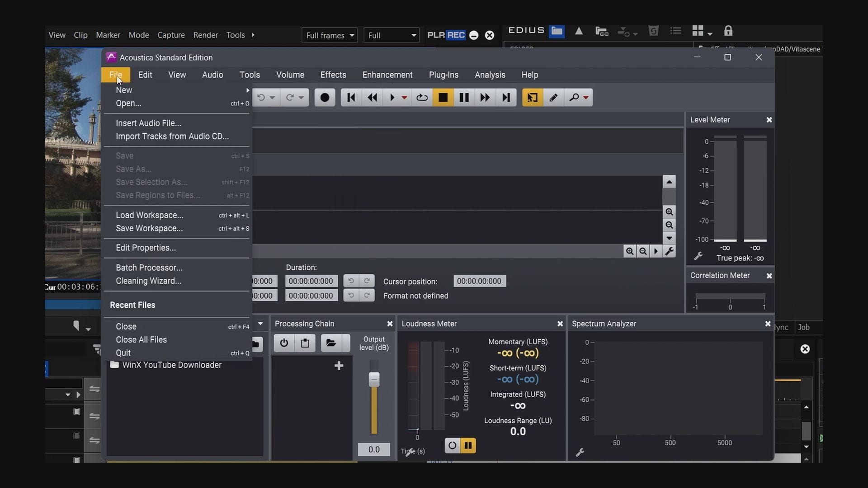This screenshot has width=868, height=488.
Task: Toggle Processing Chain power bypass button
Action: (x=284, y=343)
